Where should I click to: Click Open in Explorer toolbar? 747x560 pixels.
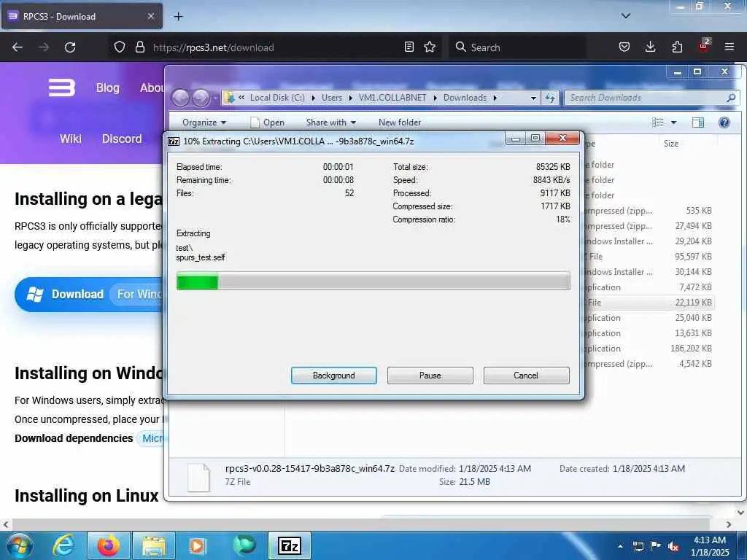[x=267, y=122]
